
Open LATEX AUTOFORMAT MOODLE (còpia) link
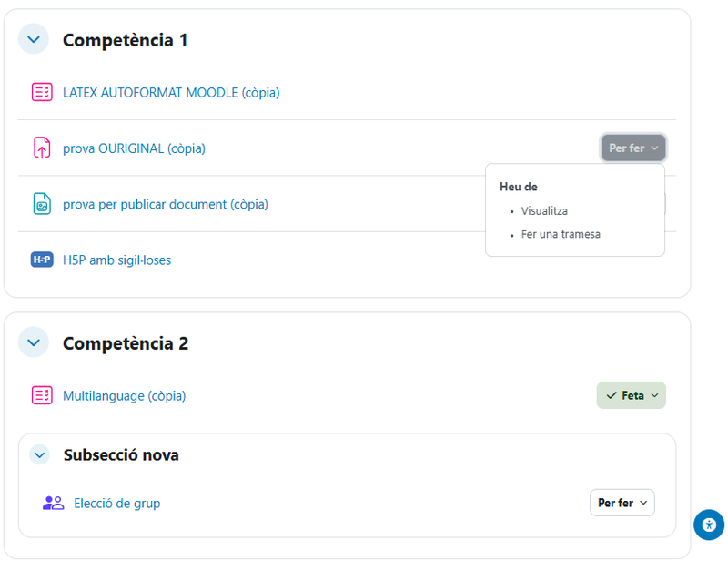[171, 92]
